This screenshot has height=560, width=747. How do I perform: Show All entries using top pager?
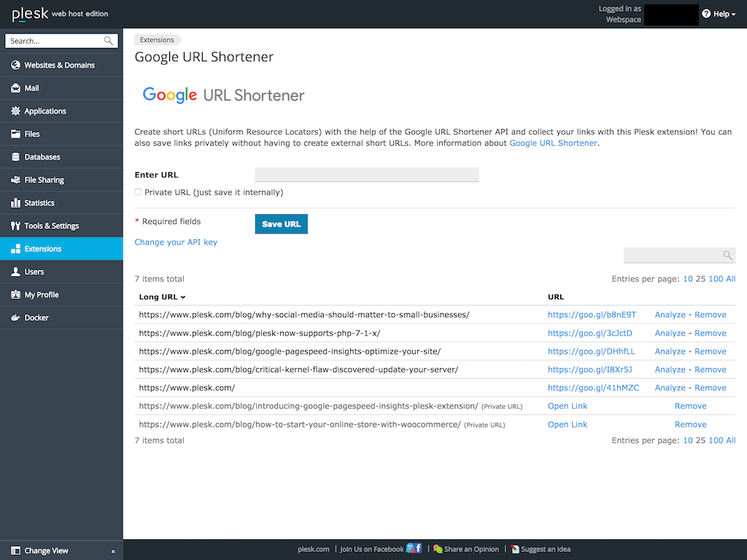(x=731, y=279)
